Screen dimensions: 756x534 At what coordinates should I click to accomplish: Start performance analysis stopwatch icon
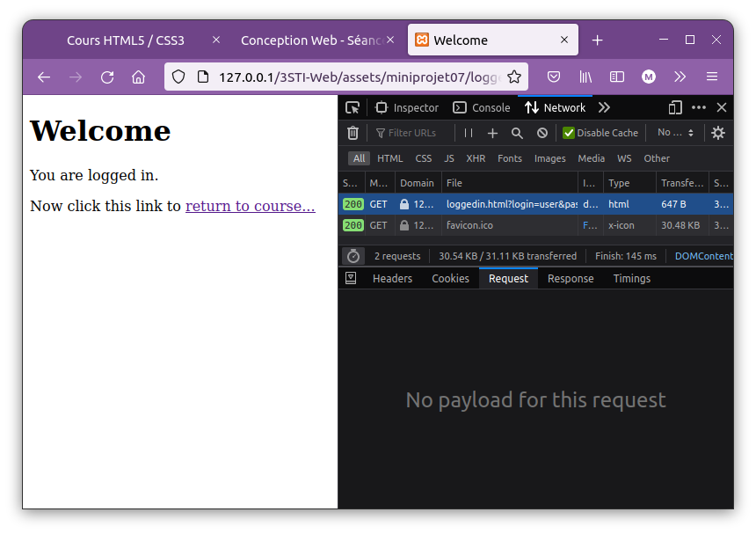point(353,256)
